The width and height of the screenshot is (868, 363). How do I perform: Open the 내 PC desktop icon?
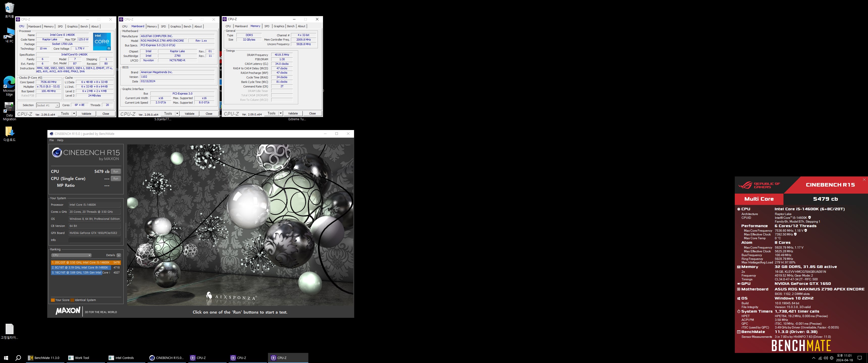(9, 35)
